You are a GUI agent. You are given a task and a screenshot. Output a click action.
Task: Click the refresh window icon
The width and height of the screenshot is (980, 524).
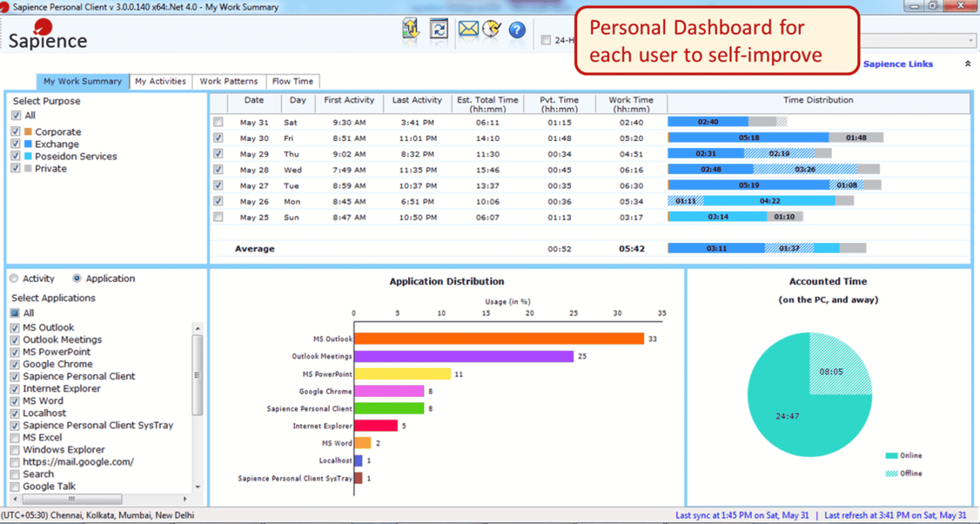point(439,29)
